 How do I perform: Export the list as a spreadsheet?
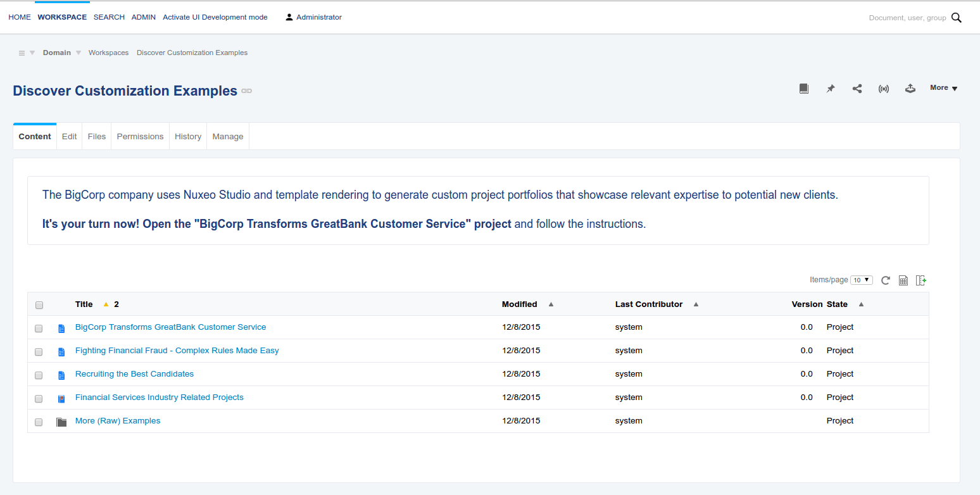(x=903, y=280)
